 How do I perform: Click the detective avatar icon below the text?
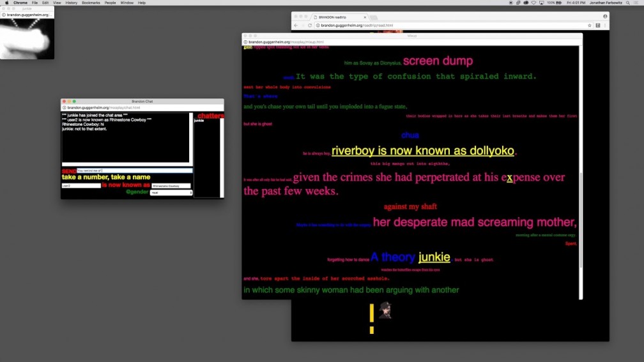[384, 310]
